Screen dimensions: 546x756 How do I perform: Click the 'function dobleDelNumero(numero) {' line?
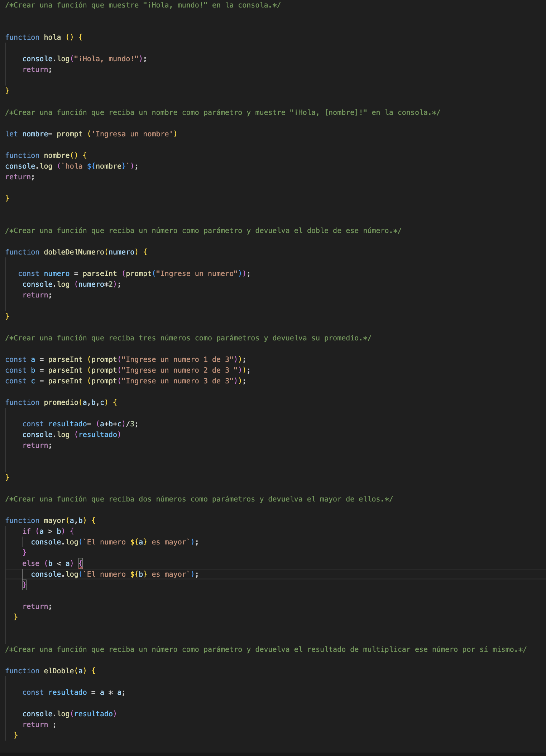click(76, 252)
